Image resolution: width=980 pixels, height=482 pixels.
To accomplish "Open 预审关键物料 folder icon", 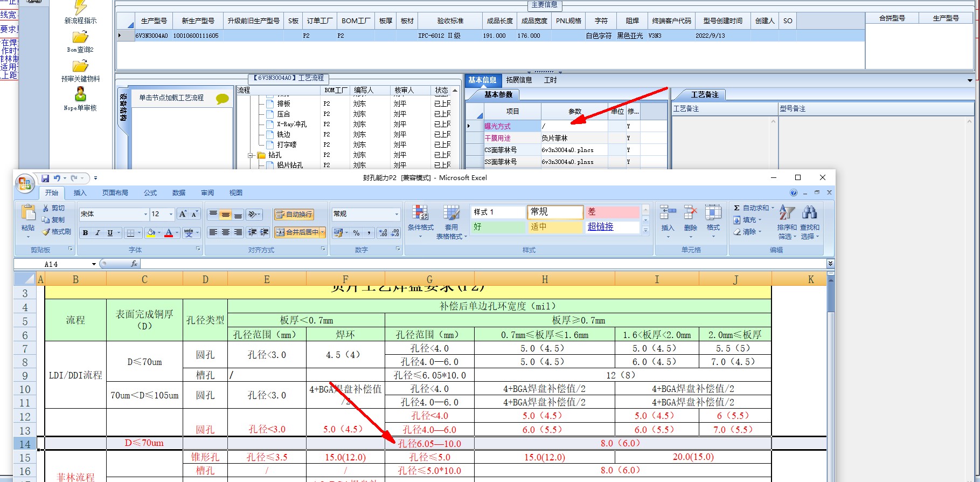I will [80, 66].
